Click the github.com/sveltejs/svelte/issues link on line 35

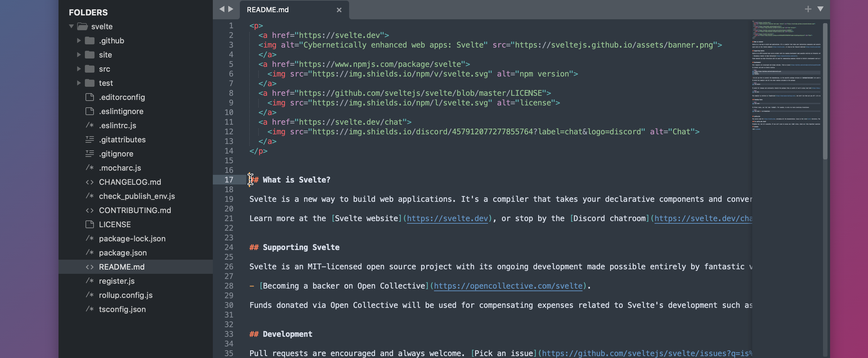(646, 353)
